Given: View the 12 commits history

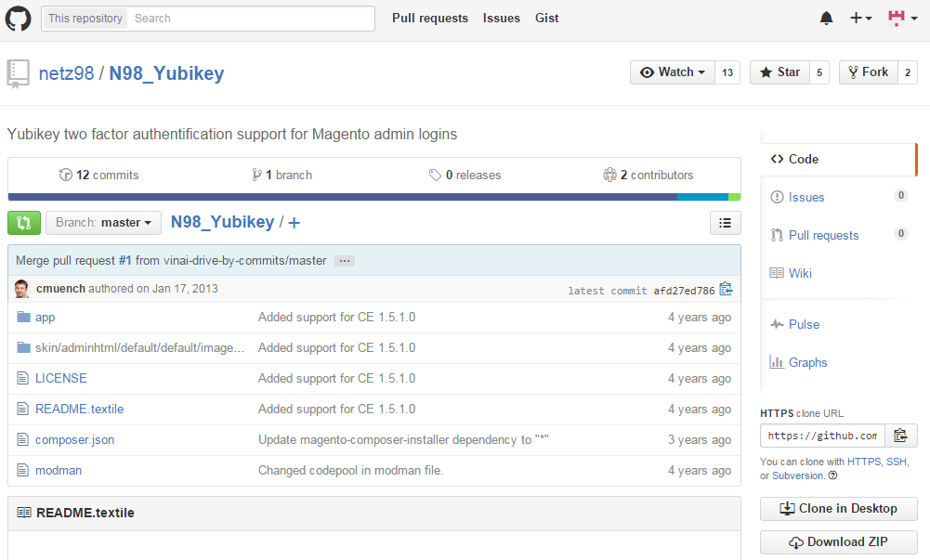Looking at the screenshot, I should click(98, 175).
